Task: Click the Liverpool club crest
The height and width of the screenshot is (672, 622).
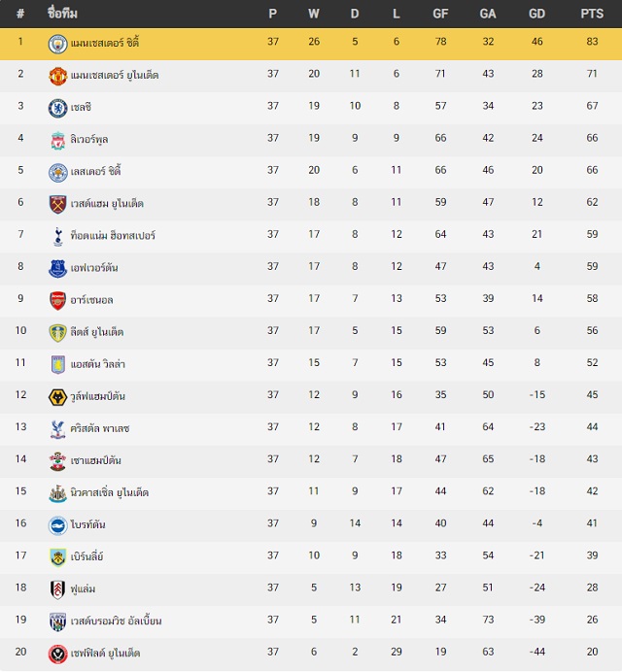Action: tap(57, 141)
